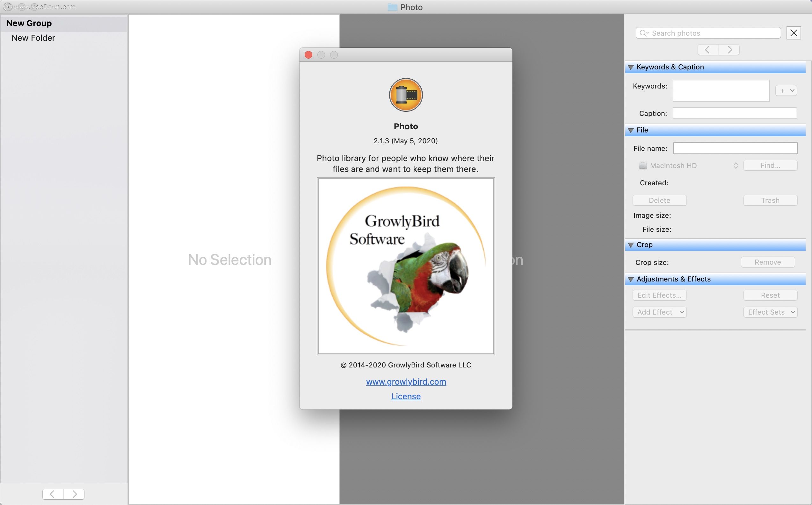Click the back arrow below the sidebar
Image resolution: width=812 pixels, height=505 pixels.
pyautogui.click(x=53, y=494)
